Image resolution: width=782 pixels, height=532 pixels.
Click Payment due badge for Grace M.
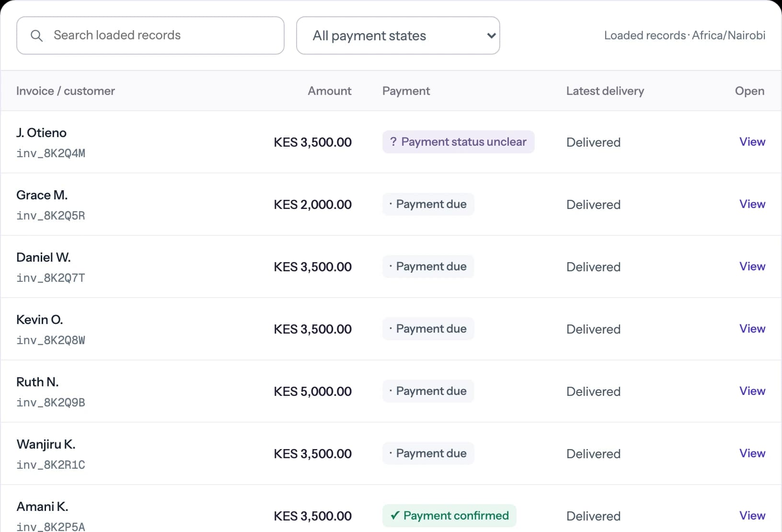[x=428, y=204]
